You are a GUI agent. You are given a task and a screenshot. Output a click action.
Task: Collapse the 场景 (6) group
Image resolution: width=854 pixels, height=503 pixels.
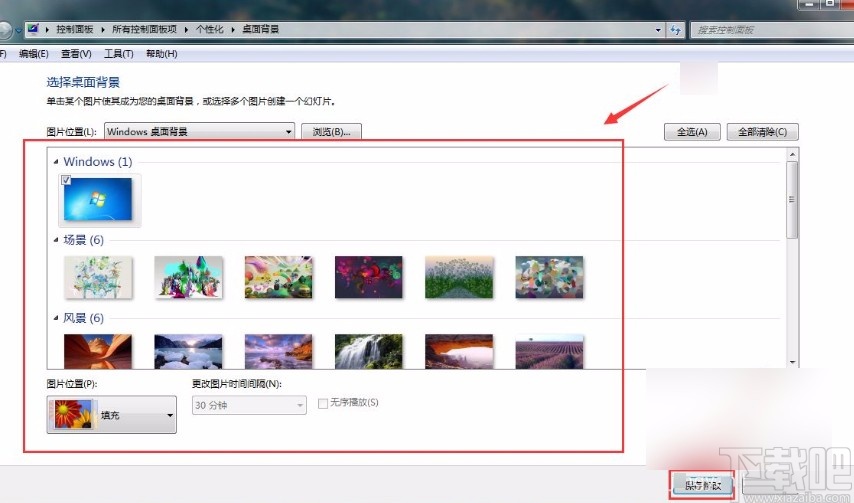pos(56,240)
